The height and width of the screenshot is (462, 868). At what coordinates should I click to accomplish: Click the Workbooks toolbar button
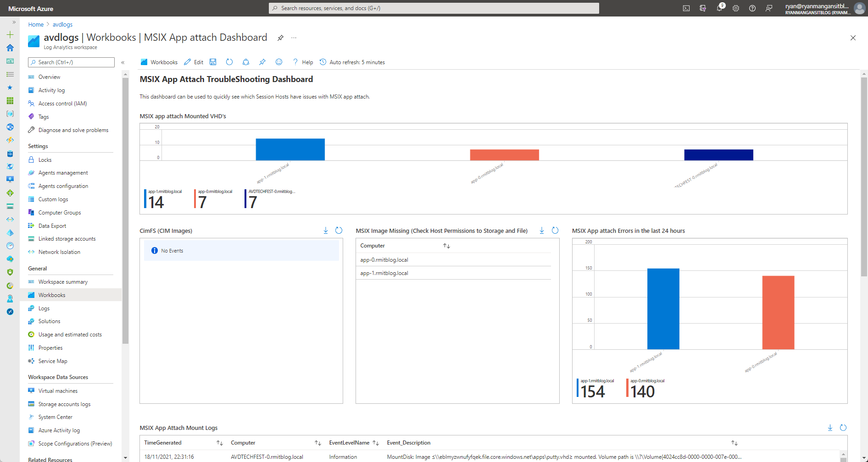point(159,62)
